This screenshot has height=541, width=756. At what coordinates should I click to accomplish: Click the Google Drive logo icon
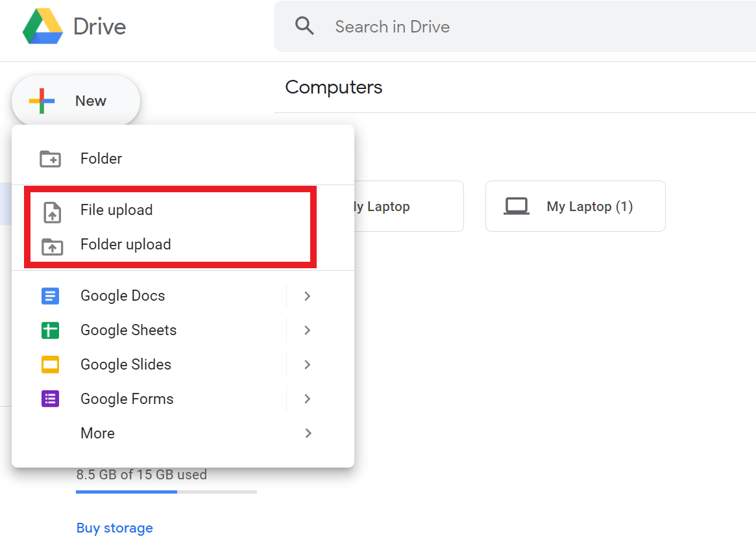(43, 27)
